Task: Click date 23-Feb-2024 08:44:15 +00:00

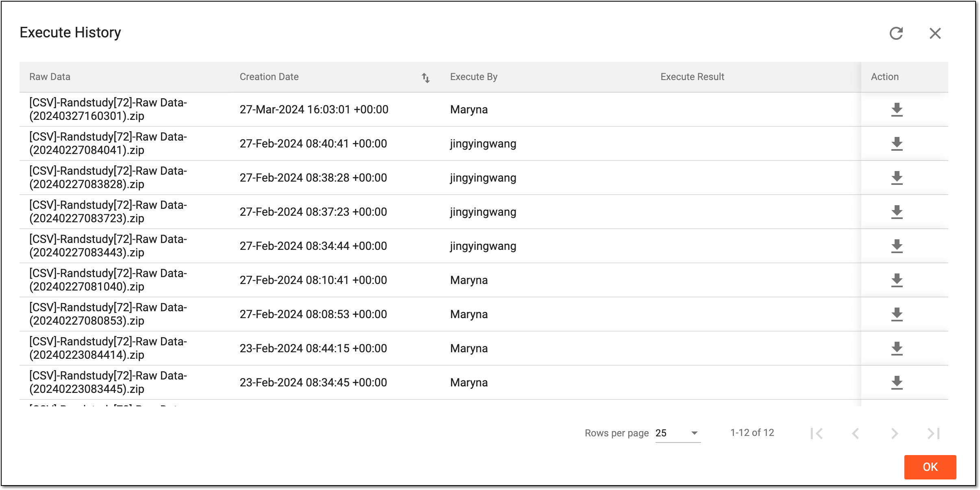Action: pos(313,349)
